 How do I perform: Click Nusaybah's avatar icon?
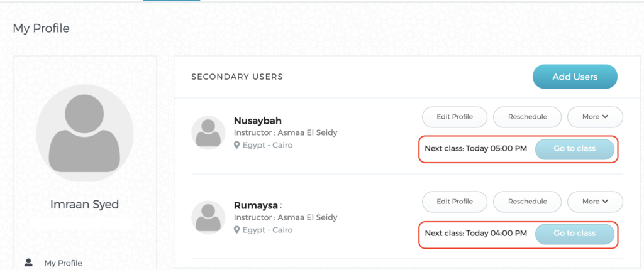tap(208, 132)
